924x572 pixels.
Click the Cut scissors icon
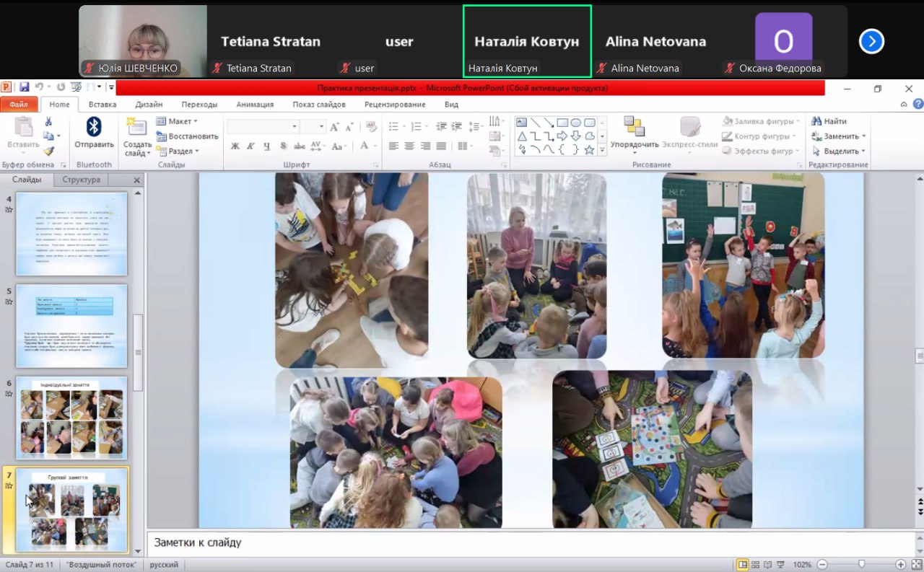(48, 121)
